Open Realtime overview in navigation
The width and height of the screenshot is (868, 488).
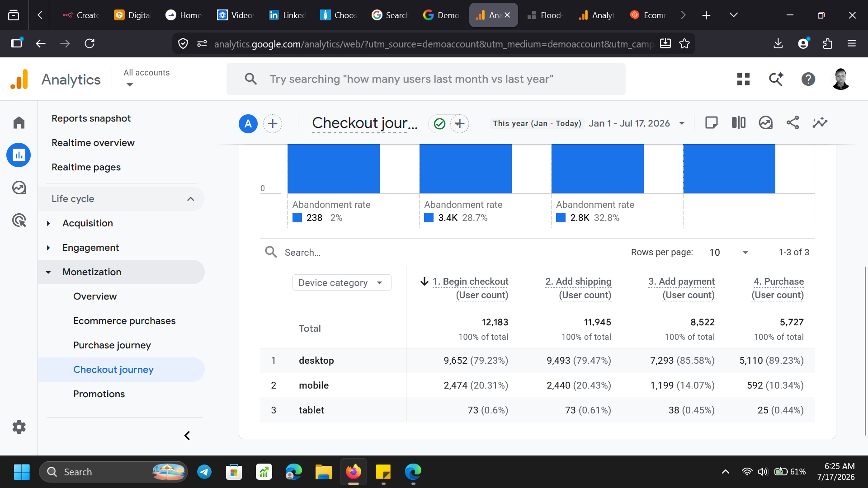(x=93, y=143)
